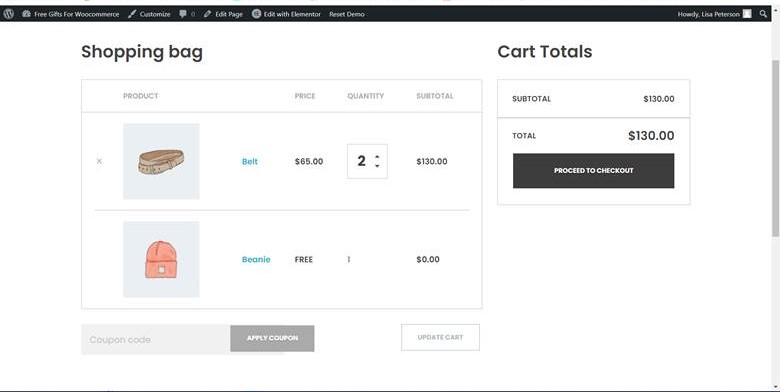The height and width of the screenshot is (392, 780).
Task: Click the Update Cart button
Action: (x=440, y=337)
